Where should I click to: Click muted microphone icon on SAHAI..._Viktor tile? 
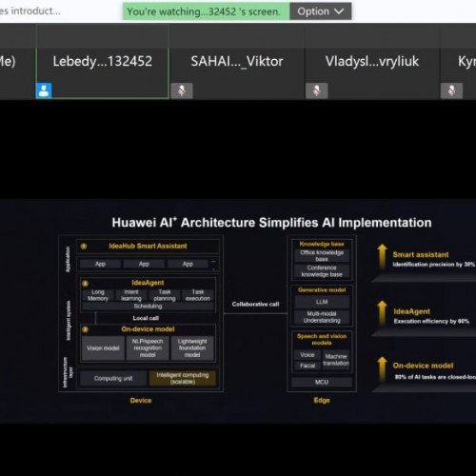click(x=182, y=90)
